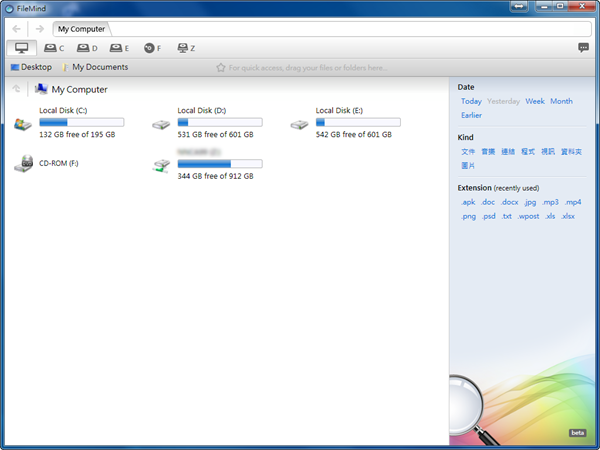
Task: Filter by kind 程式
Action: (528, 152)
